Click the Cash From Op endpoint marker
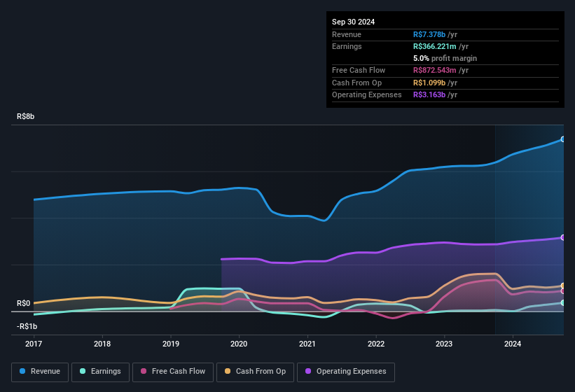This screenshot has width=575, height=392. pos(563,286)
